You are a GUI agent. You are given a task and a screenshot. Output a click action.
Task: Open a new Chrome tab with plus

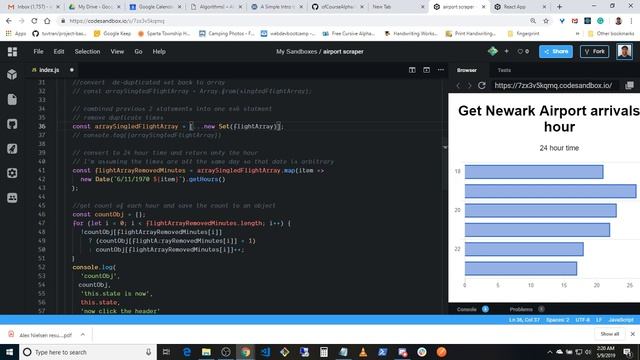point(559,7)
